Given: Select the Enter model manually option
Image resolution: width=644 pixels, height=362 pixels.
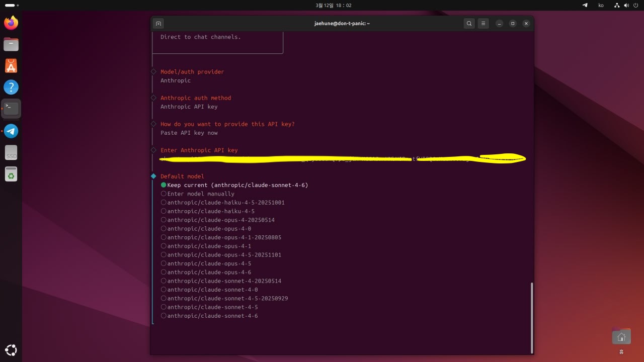Looking at the screenshot, I should pyautogui.click(x=201, y=194).
